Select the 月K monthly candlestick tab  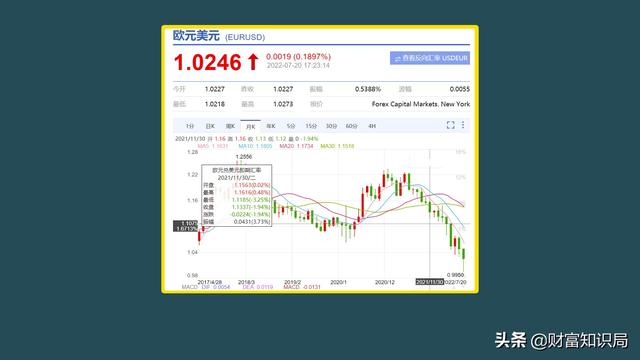coord(250,127)
